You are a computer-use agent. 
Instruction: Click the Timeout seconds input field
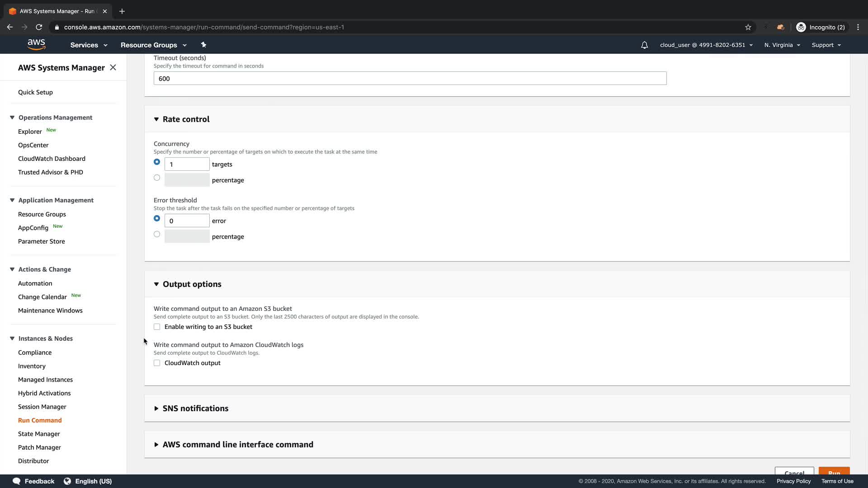point(410,79)
